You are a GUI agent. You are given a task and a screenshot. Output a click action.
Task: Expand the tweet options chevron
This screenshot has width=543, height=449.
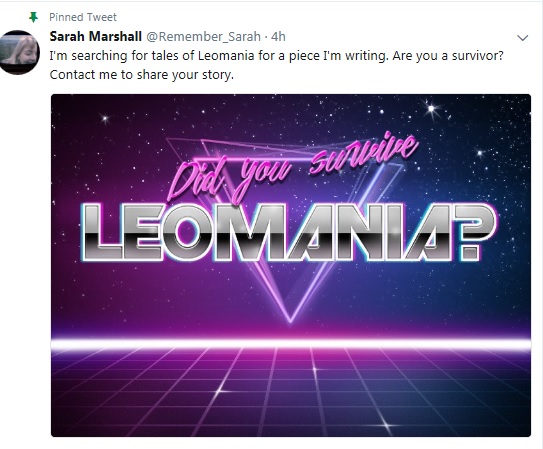click(523, 37)
